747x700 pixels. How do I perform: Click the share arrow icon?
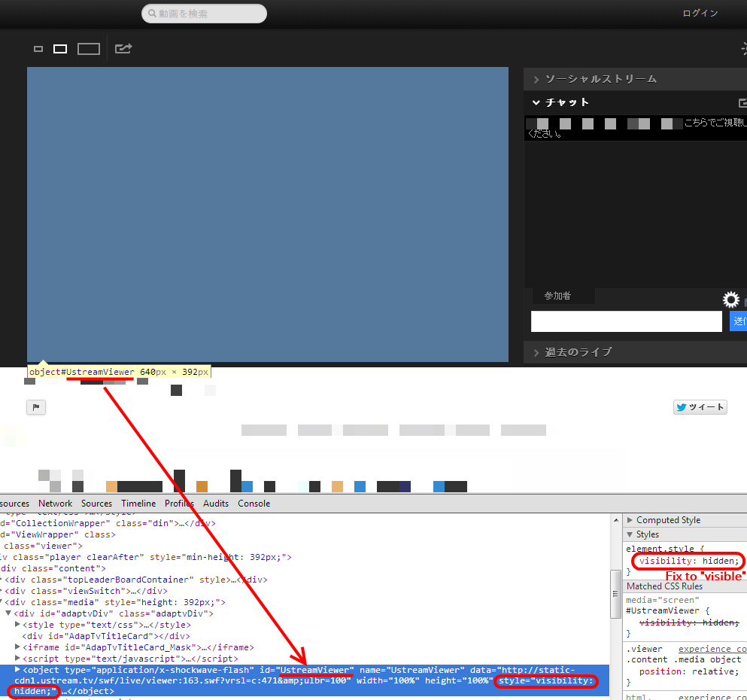tap(123, 48)
